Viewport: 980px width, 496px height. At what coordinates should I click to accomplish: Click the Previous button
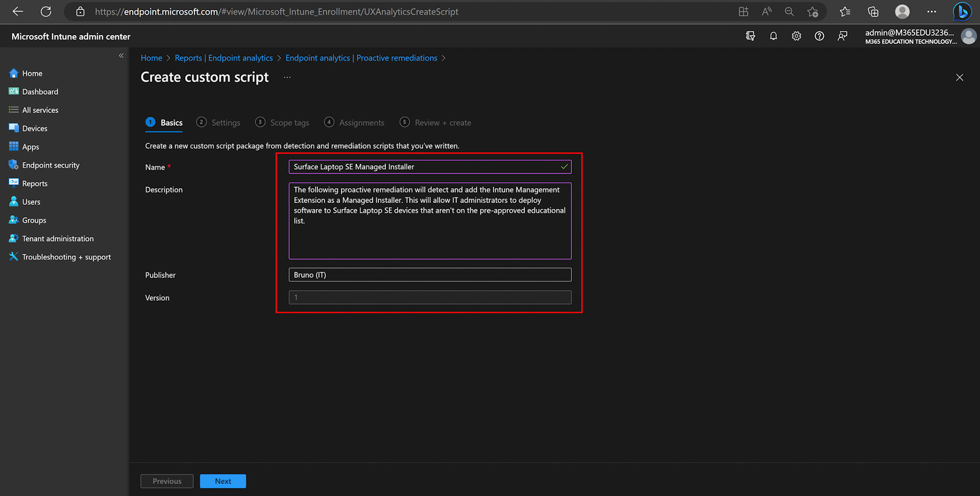tap(167, 481)
